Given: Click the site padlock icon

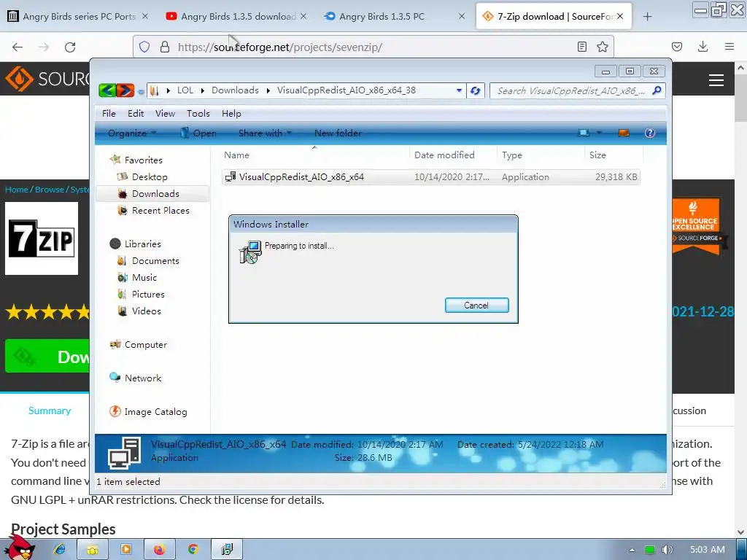Looking at the screenshot, I should click(165, 47).
